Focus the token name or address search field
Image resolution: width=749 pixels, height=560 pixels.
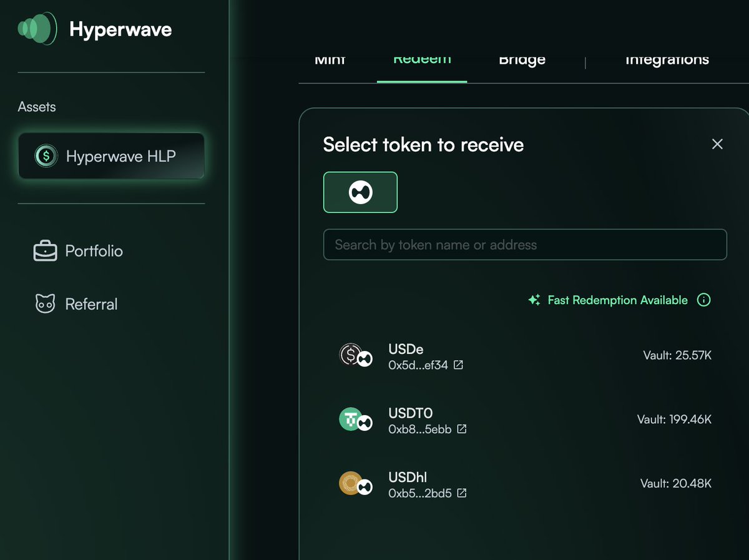coord(525,245)
